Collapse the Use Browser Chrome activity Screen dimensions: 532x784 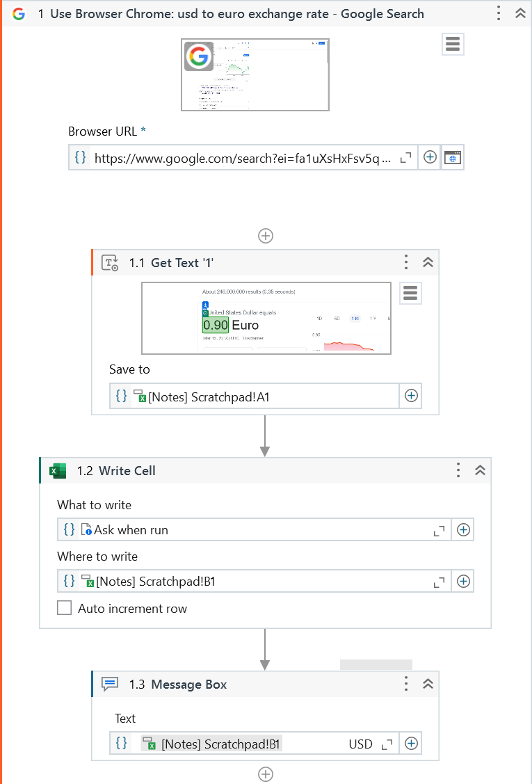pos(519,14)
